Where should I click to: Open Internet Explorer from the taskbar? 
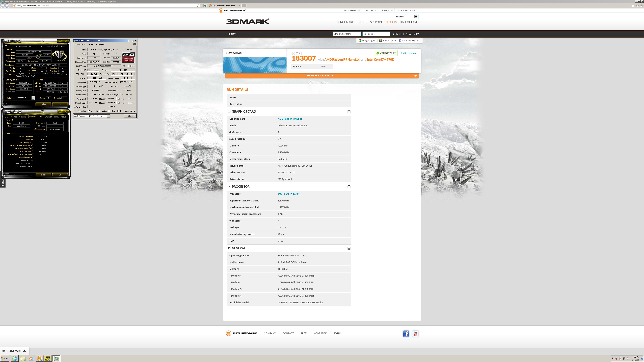click(15, 358)
